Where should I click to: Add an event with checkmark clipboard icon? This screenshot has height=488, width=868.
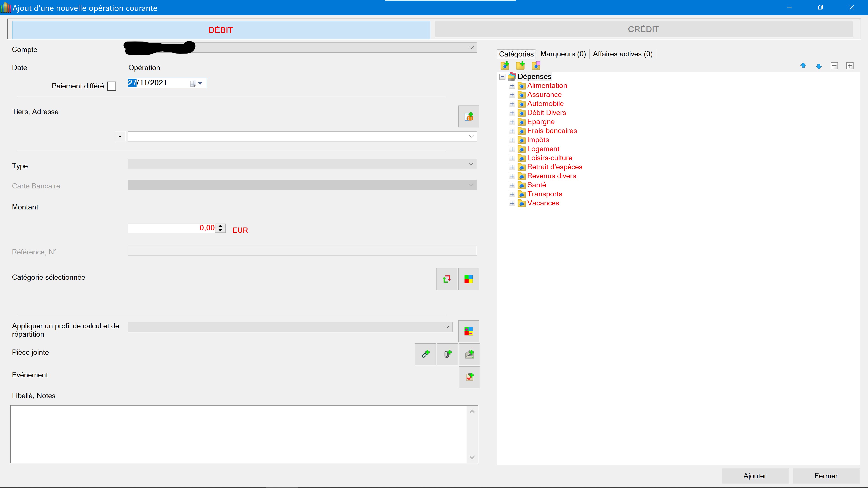(x=469, y=377)
